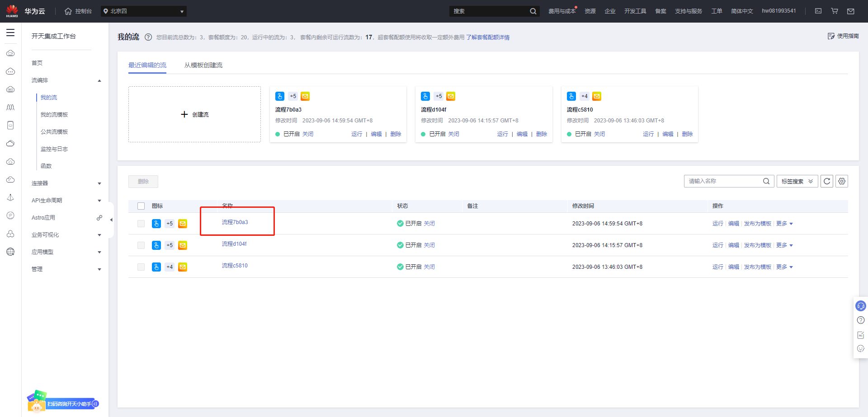Screen dimensions: 868x417
Task: Switch to 从模板创建流 tab
Action: pos(203,65)
